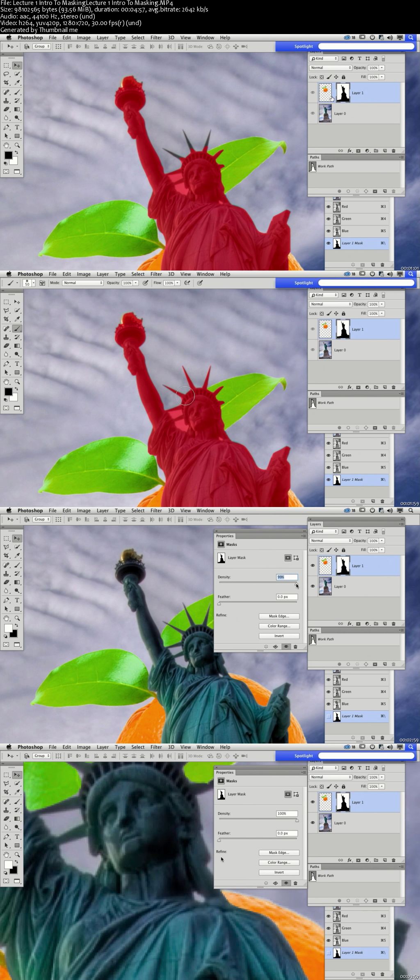The width and height of the screenshot is (420, 980).
Task: Open fx layer styles in the 00:01:01 frame Layers footer
Action: [349, 151]
